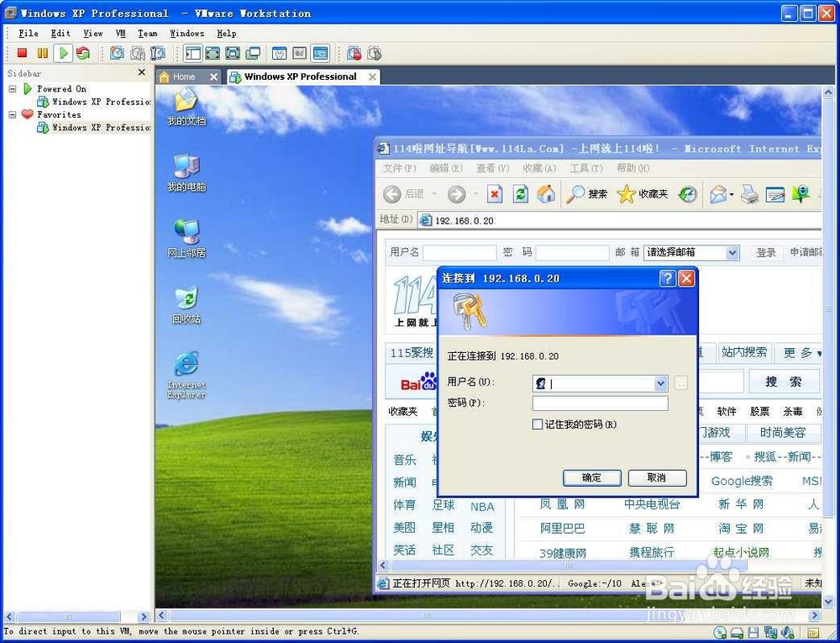Click the red Power Off button

22,53
